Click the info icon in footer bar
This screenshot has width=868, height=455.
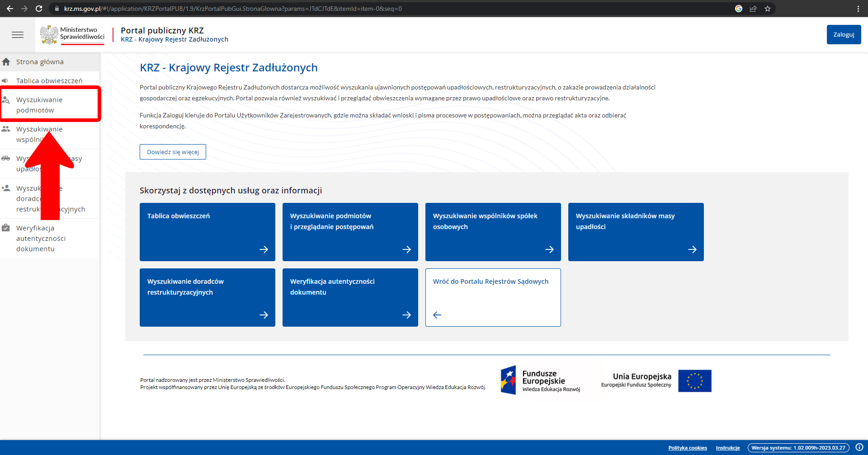pyautogui.click(x=859, y=447)
